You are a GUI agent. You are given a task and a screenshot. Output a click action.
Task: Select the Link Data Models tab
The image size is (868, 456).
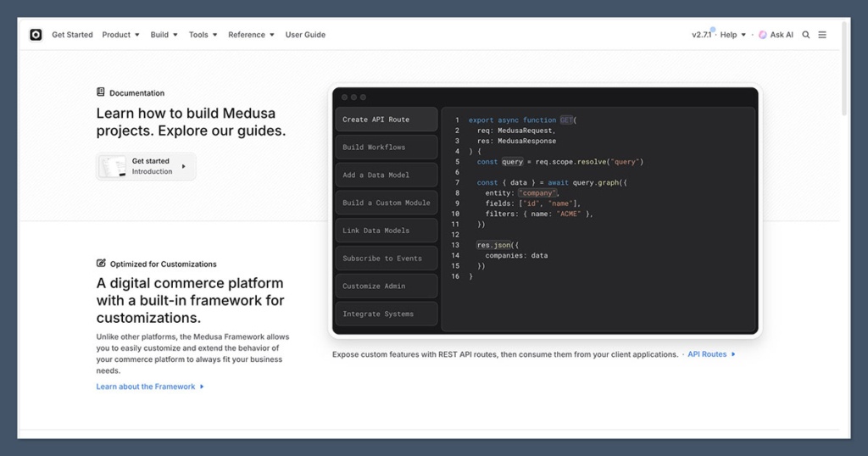387,231
